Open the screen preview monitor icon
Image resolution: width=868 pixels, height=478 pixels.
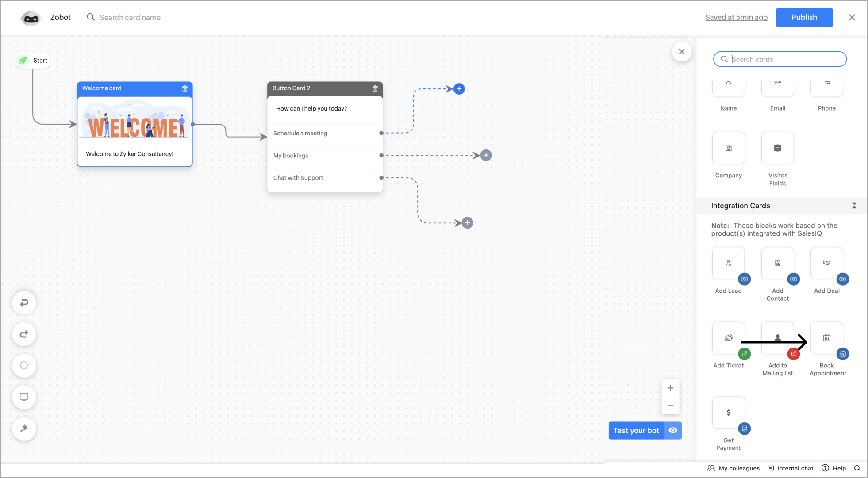24,397
